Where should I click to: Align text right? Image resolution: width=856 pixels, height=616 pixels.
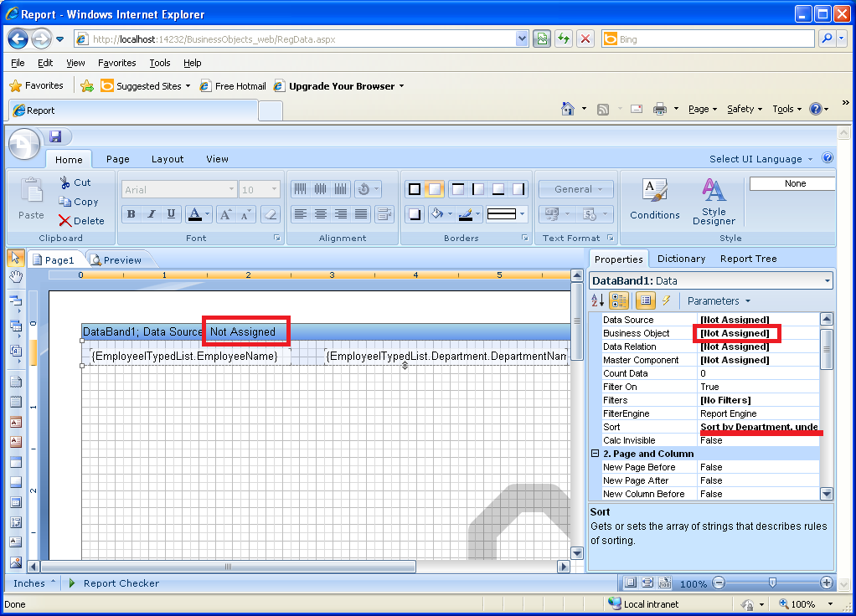click(x=341, y=214)
